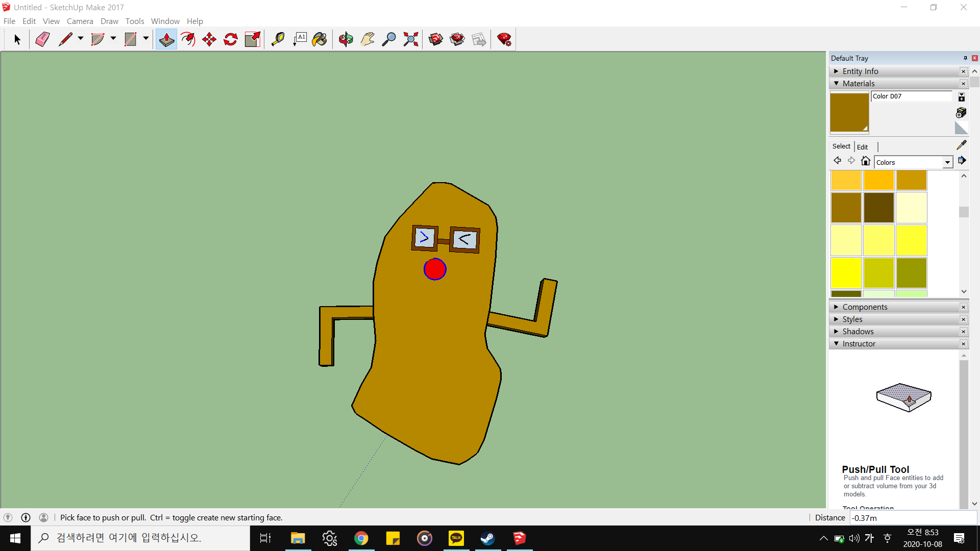Select the Paint Bucket tool
This screenshot has width=980, height=551.
point(320,39)
